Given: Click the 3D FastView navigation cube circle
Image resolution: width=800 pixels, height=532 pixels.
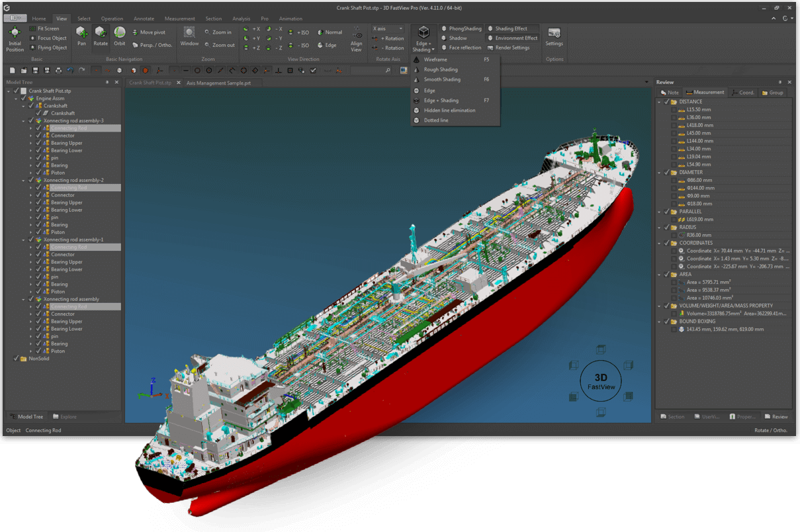Looking at the screenshot, I should [x=601, y=381].
